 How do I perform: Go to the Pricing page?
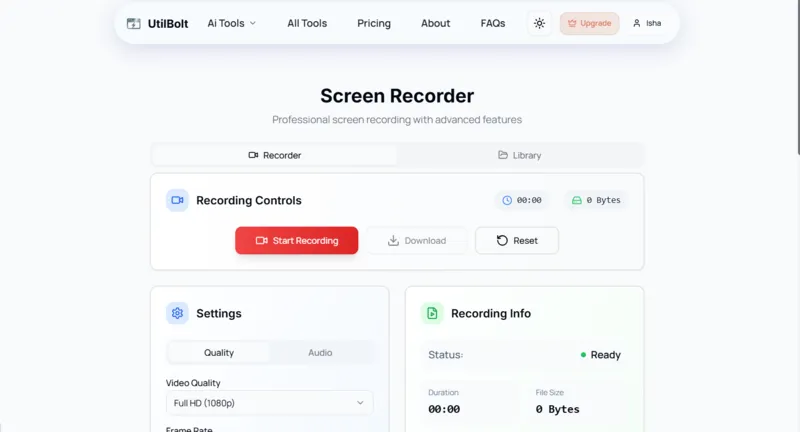click(374, 23)
